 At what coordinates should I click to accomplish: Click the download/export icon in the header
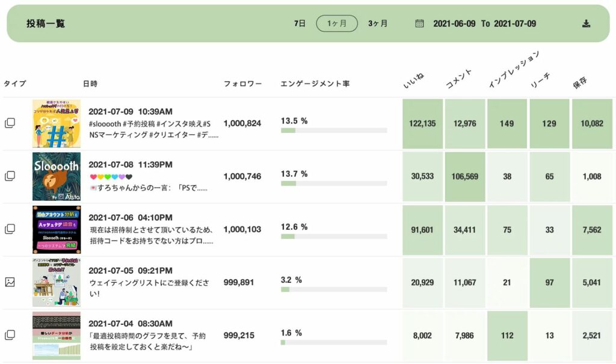click(x=585, y=23)
